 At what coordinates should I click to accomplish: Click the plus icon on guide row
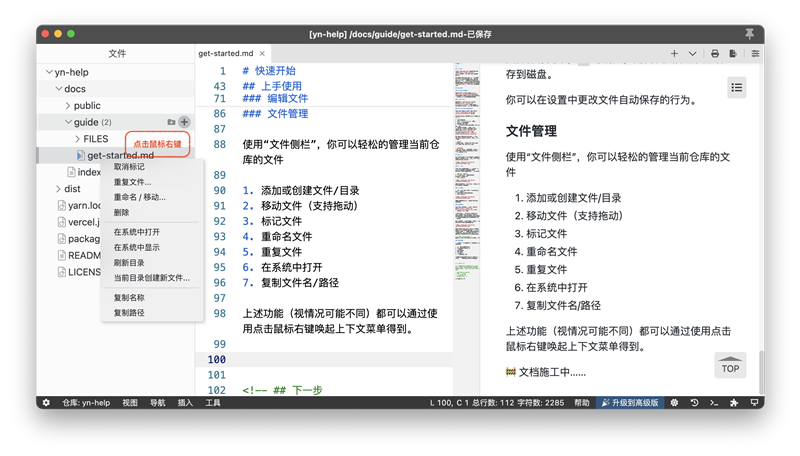185,122
